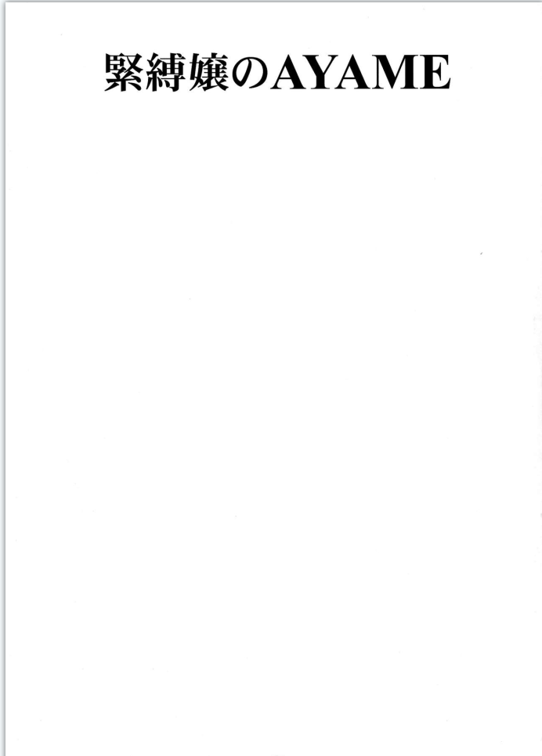Select the kanji character 嬢 in the title
This screenshot has width=542, height=756.
pos(208,72)
